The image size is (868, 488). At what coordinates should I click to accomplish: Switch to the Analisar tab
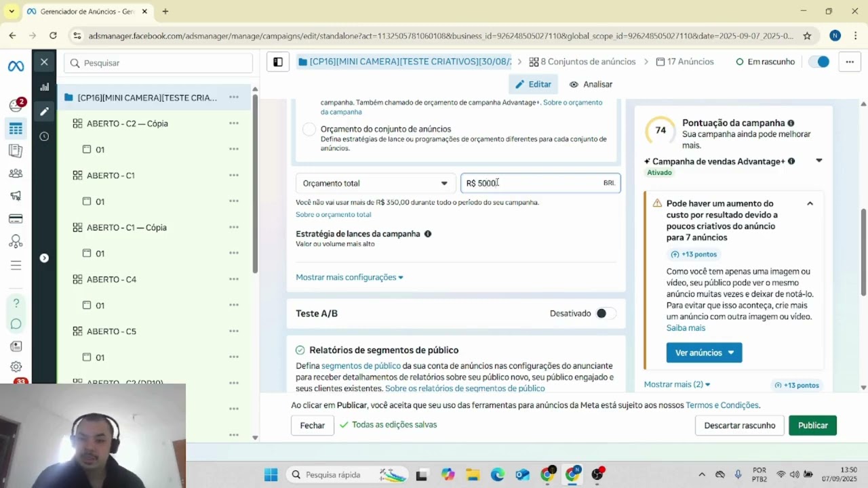pyautogui.click(x=591, y=84)
